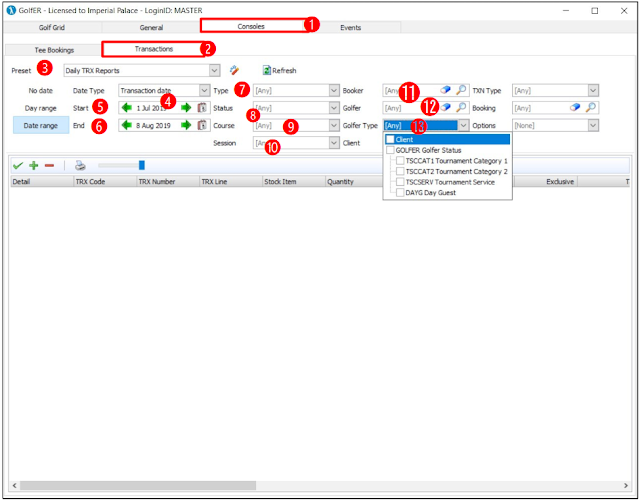Screen dimensions: 640x500
Task: Open the Options dropdown
Action: (593, 125)
